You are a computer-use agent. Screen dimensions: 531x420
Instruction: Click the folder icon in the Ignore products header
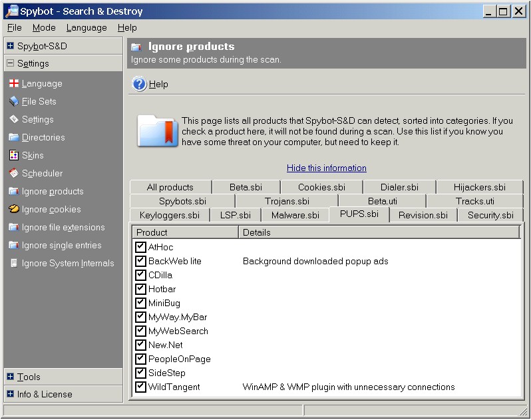(136, 47)
